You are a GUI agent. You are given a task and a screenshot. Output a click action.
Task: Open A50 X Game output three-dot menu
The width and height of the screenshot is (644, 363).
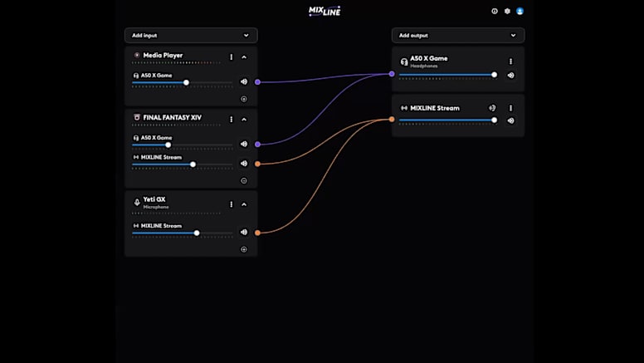(511, 61)
